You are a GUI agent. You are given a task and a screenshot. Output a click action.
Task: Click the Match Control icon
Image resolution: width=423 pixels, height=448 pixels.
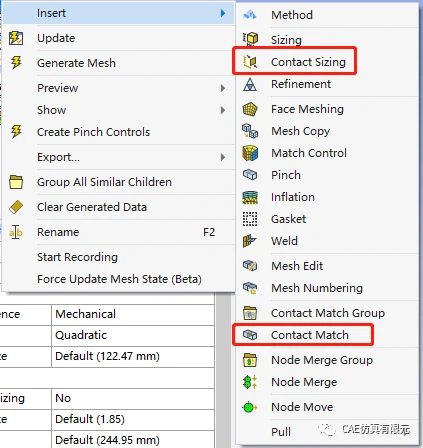tap(250, 153)
